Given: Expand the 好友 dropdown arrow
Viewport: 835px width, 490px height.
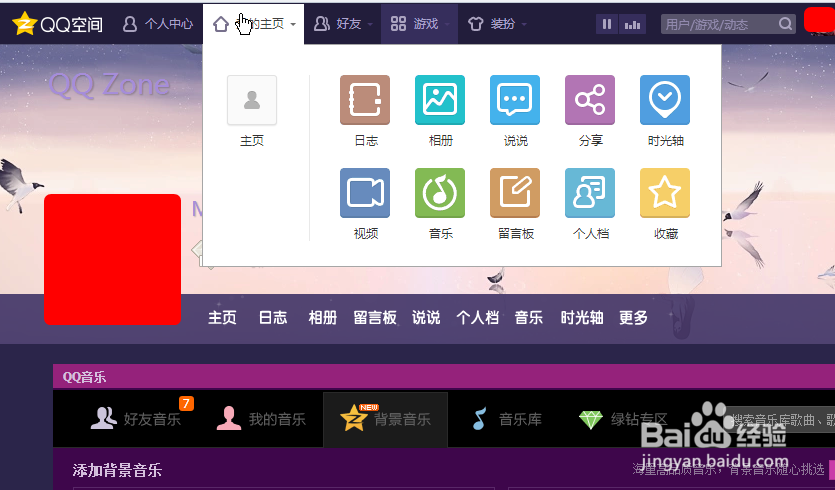Looking at the screenshot, I should (x=370, y=24).
